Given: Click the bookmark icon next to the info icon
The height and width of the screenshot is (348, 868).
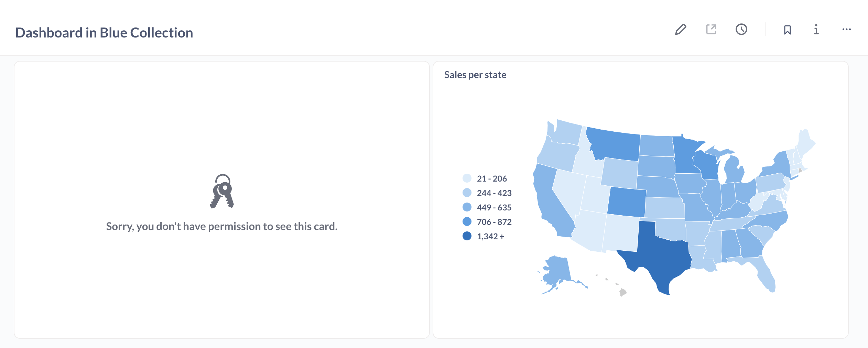Looking at the screenshot, I should (788, 30).
